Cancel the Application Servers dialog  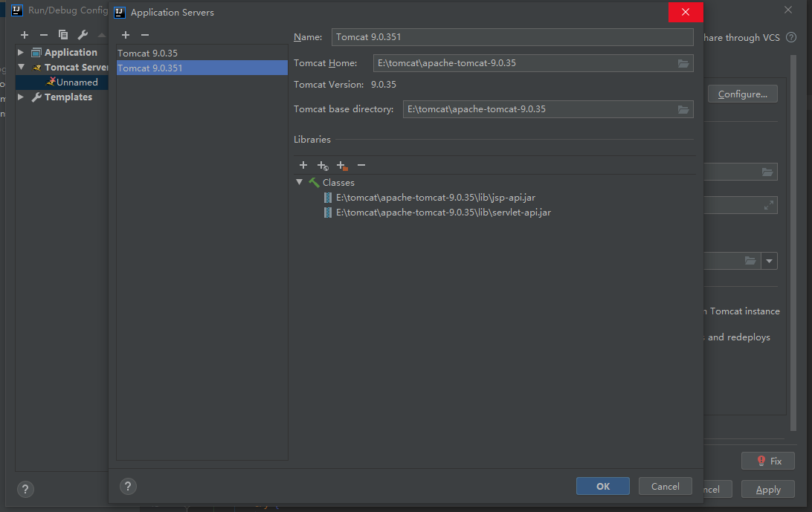[665, 486]
